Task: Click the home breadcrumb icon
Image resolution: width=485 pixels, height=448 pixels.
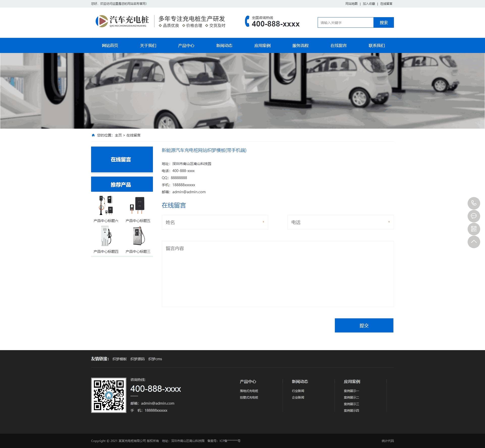Action: (93, 135)
